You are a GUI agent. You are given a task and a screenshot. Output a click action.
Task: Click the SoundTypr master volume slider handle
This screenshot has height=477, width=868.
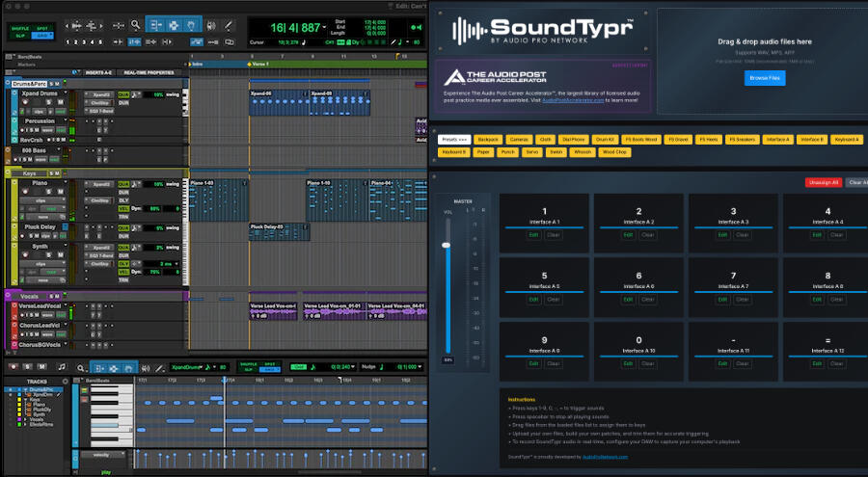447,245
